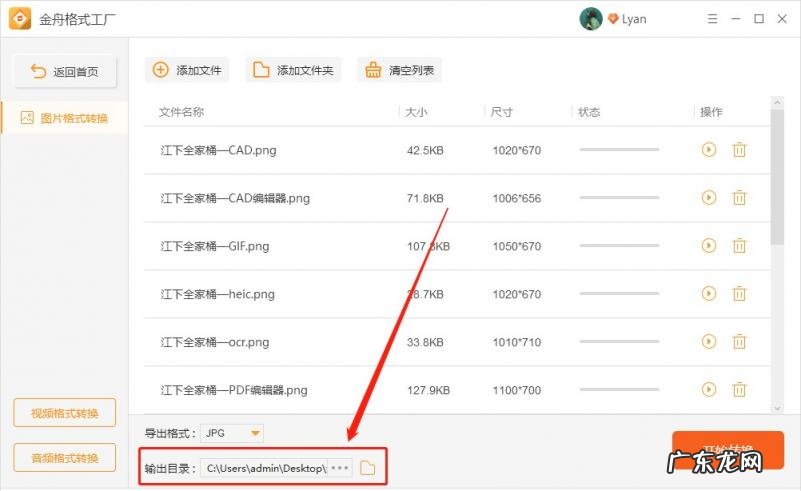Screen dimensions: 801x491
Task: Click progress bar of 江下全家桶—CAD.png row
Action: click(619, 150)
